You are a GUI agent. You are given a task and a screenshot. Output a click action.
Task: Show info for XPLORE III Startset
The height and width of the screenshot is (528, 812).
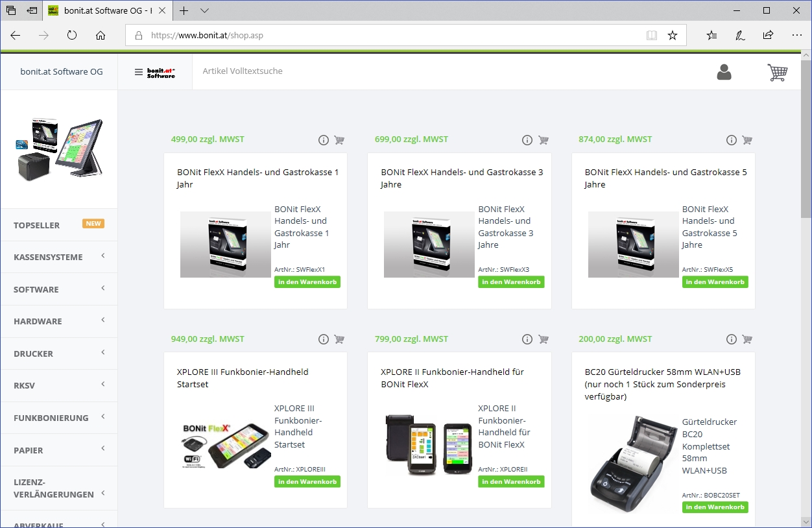tap(324, 339)
